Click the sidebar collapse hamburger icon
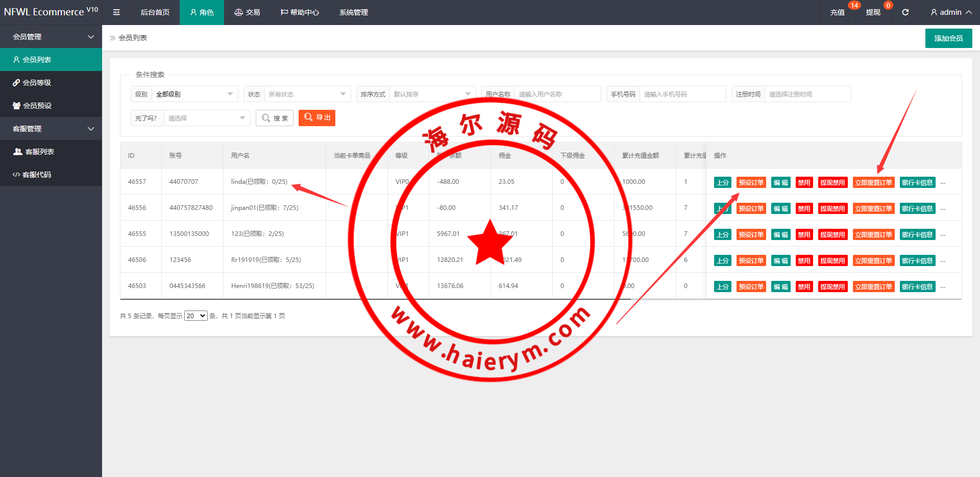This screenshot has height=477, width=980. pyautogui.click(x=116, y=12)
